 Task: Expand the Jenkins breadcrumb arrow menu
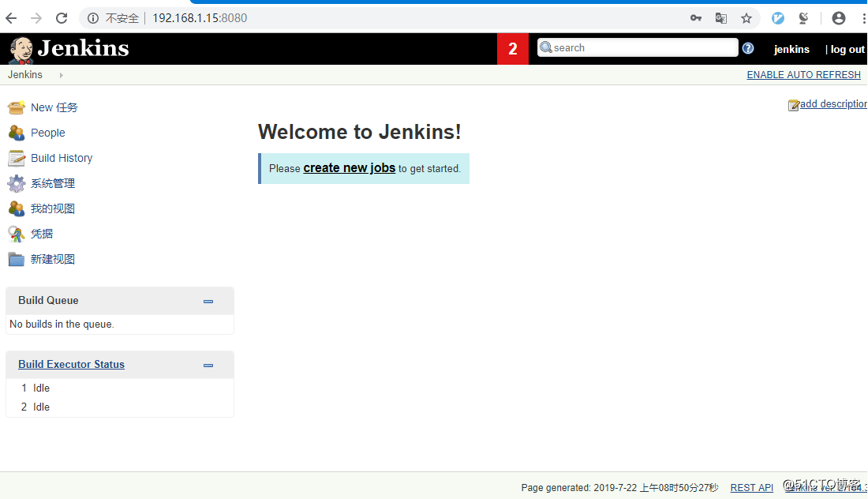tap(61, 75)
